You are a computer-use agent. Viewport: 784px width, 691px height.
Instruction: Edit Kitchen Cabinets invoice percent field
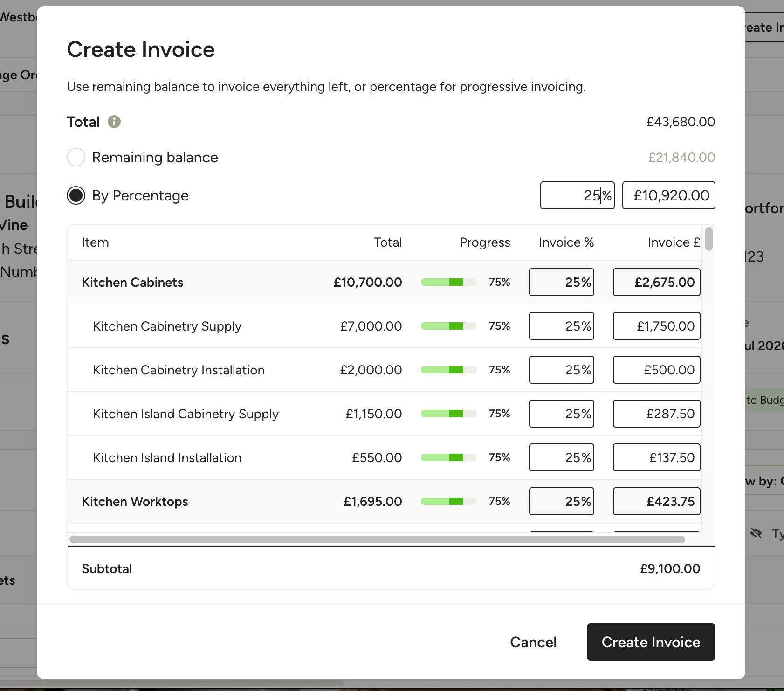tap(561, 282)
